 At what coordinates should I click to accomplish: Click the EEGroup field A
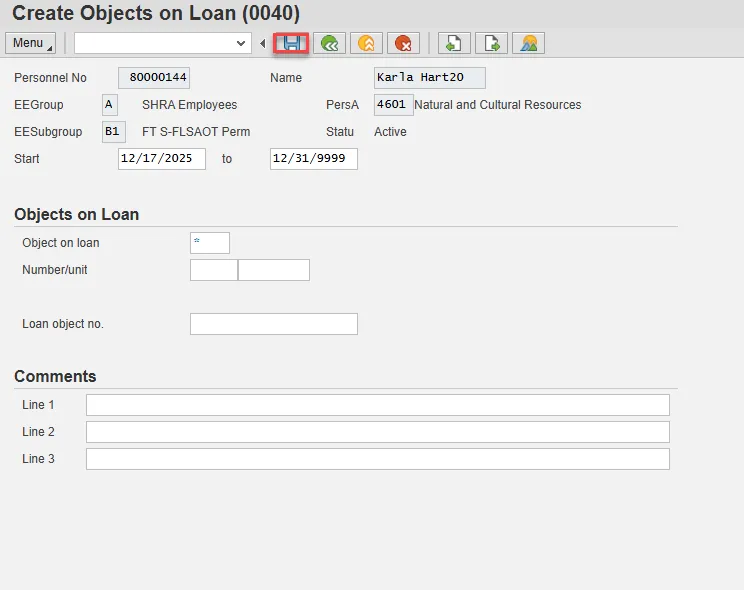click(x=110, y=104)
